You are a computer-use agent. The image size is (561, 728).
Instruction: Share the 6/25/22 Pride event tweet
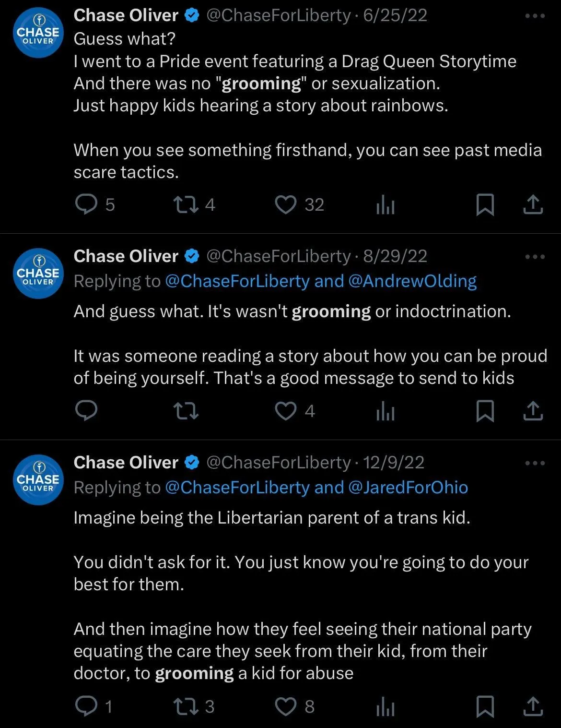[533, 205]
